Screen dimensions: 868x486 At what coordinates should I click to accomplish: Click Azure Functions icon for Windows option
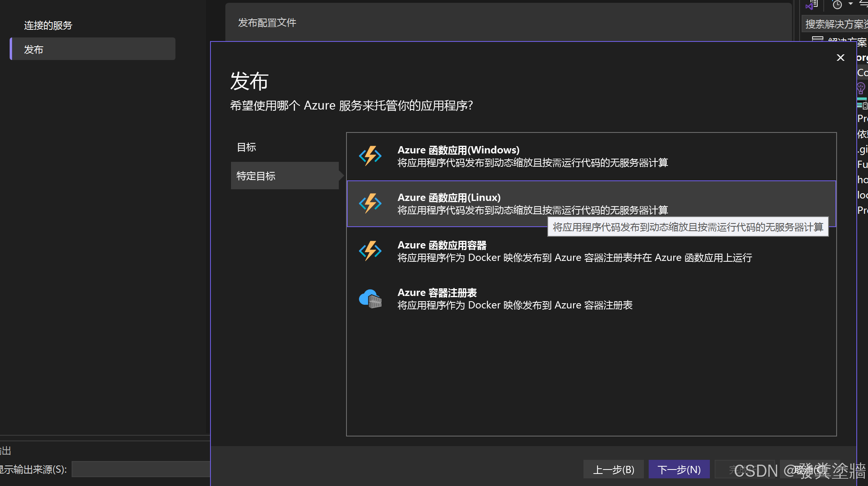(x=370, y=156)
